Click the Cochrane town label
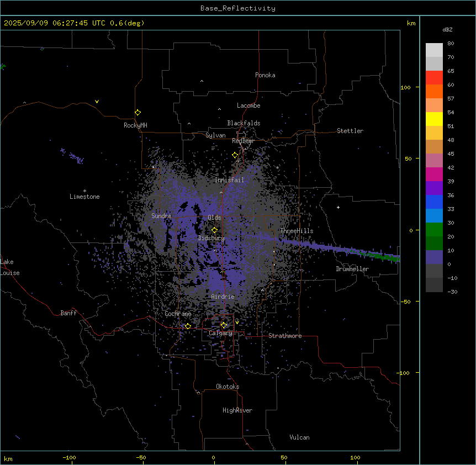 (x=178, y=314)
